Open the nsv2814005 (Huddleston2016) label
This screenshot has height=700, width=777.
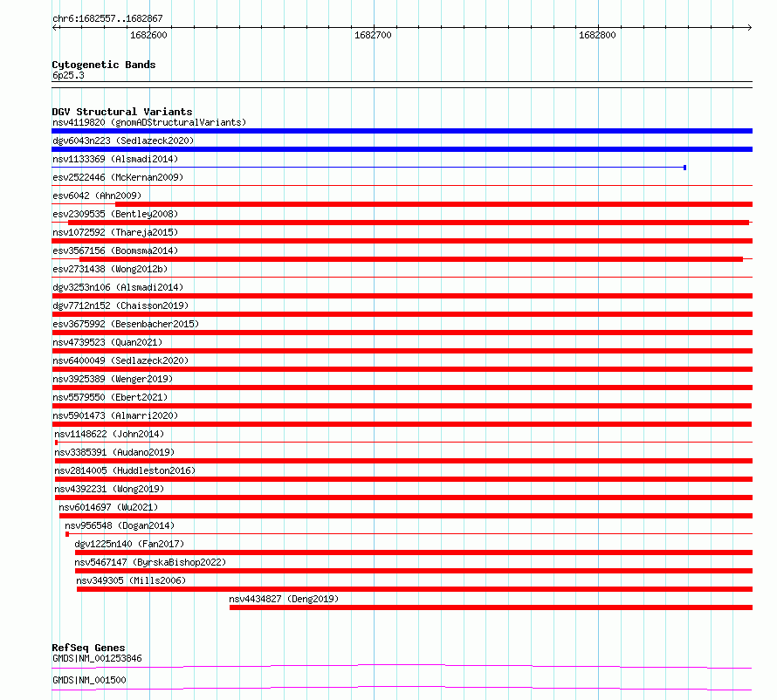pyautogui.click(x=125, y=470)
